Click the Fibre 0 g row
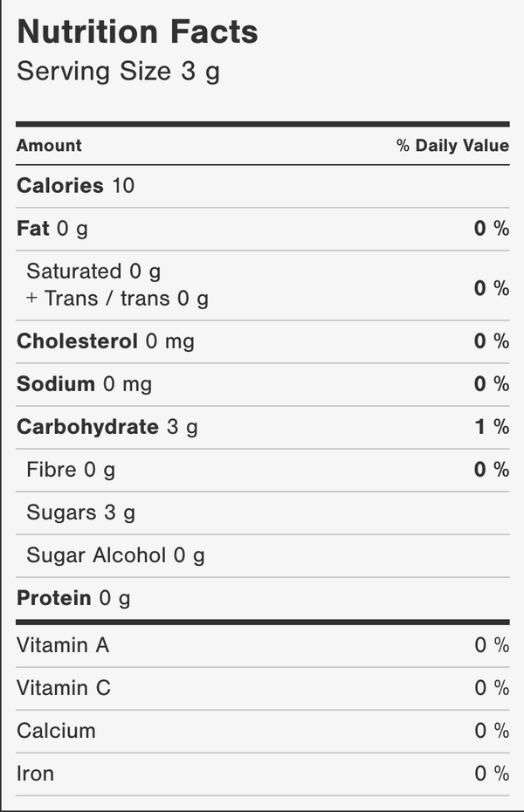This screenshot has height=812, width=524. tap(263, 471)
